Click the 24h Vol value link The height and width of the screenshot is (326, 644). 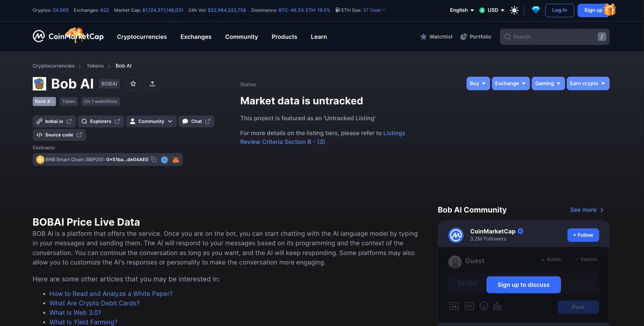coord(227,10)
